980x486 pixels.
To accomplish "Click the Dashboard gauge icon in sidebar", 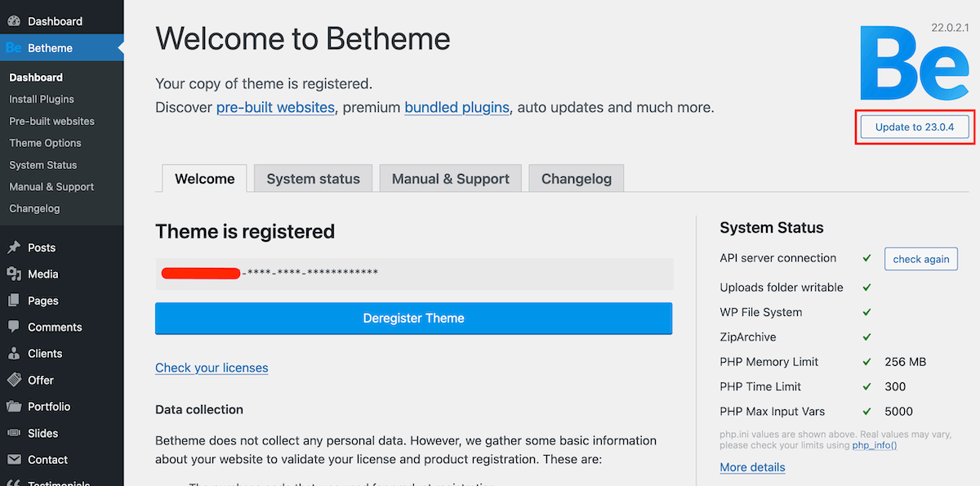I will (x=14, y=21).
